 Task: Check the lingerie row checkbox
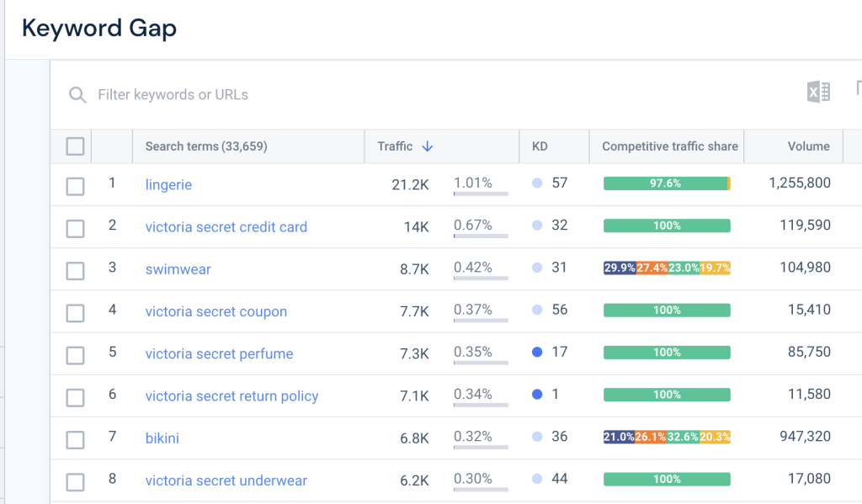coord(75,186)
